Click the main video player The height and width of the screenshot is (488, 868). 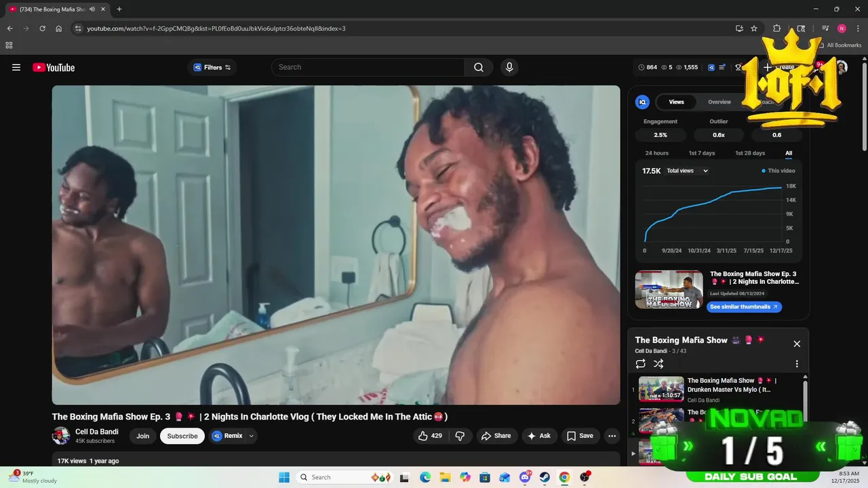[336, 245]
